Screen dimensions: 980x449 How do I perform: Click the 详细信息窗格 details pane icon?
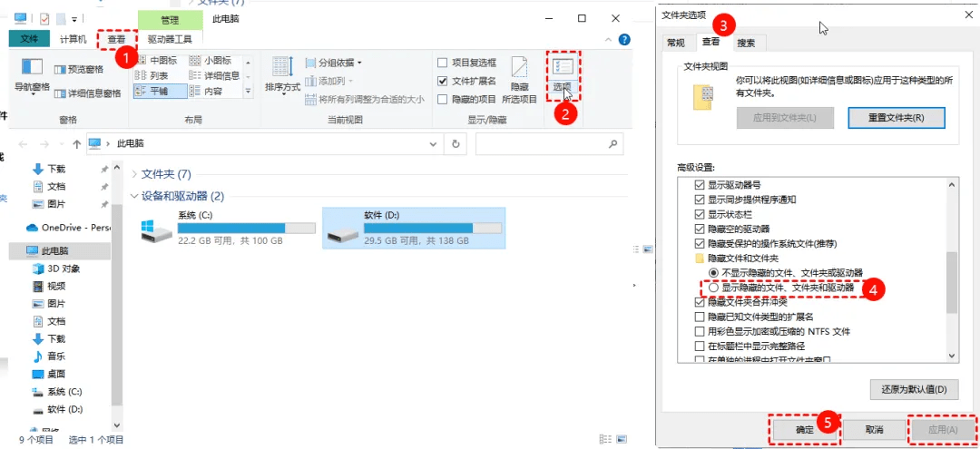tap(60, 93)
